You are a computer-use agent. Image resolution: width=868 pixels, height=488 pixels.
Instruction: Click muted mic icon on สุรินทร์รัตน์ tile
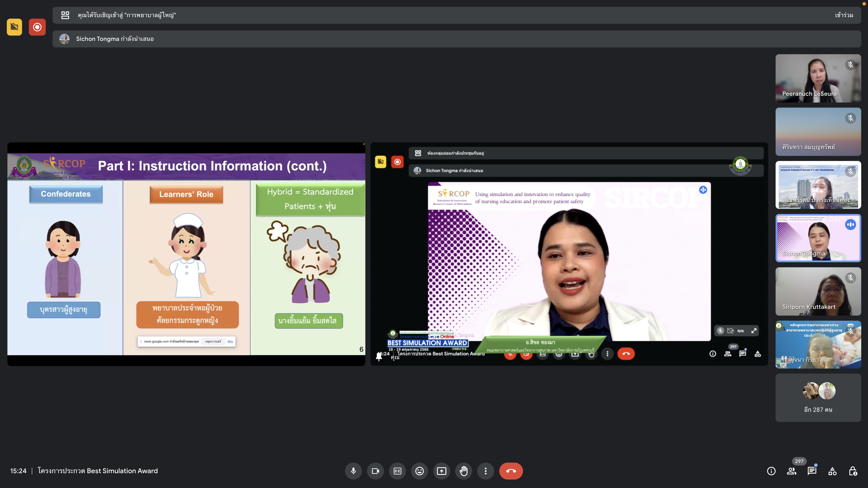click(850, 171)
